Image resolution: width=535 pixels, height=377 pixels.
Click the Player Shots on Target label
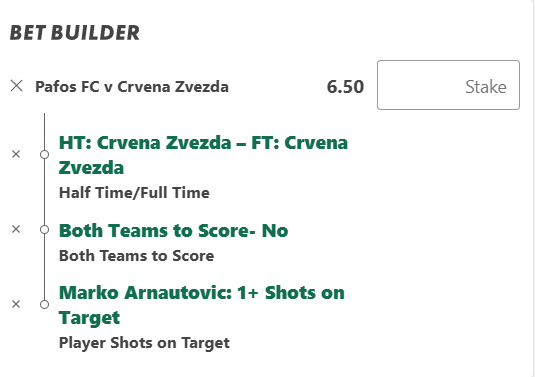pos(144,343)
